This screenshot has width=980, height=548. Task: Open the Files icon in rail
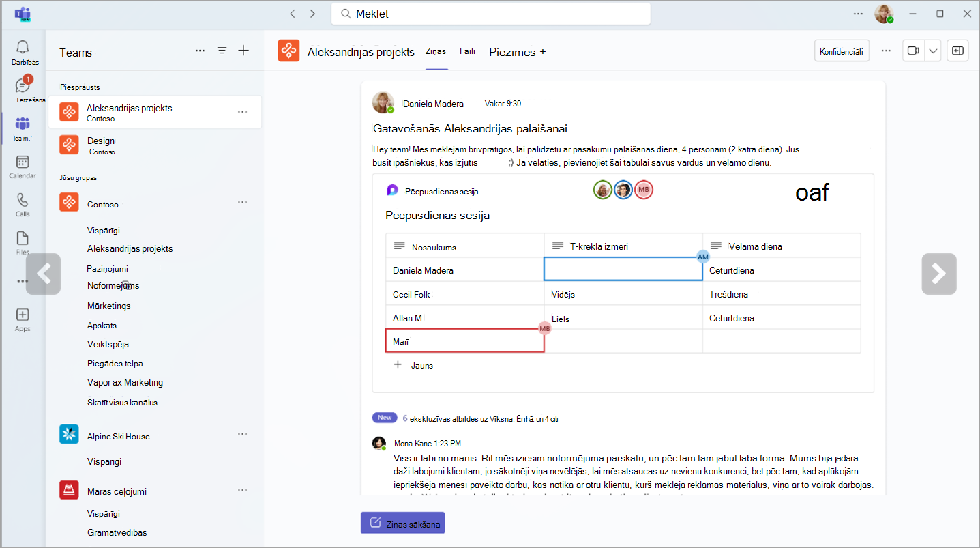pyautogui.click(x=23, y=238)
